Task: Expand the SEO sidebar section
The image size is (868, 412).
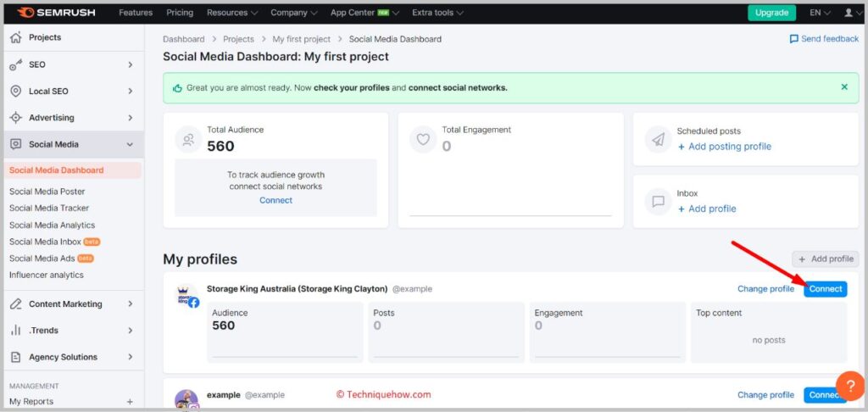Action: point(131,64)
